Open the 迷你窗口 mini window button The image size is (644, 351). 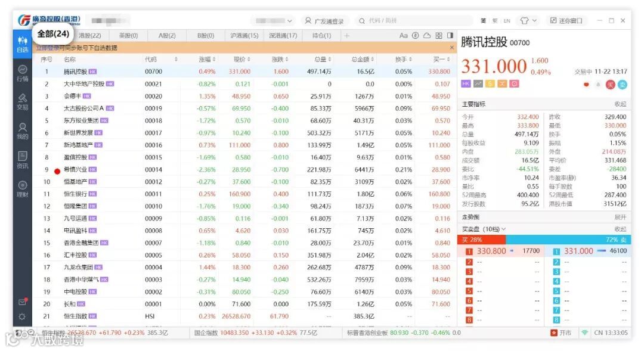pyautogui.click(x=566, y=20)
